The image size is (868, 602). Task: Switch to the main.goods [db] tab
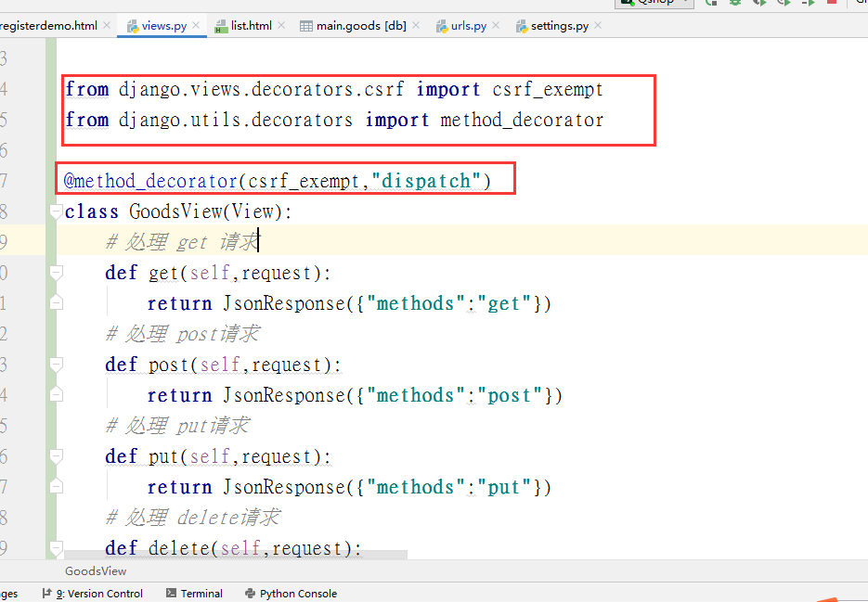point(361,26)
